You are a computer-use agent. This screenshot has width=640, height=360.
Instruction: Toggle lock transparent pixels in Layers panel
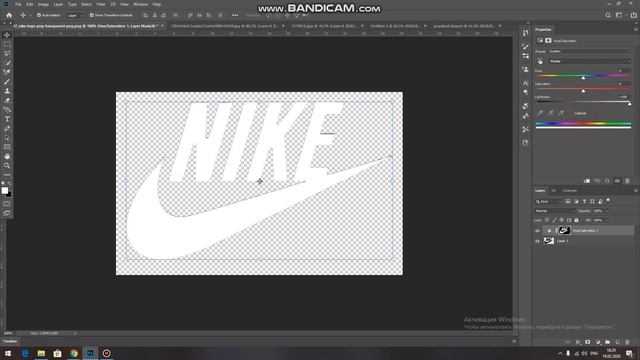(547, 220)
